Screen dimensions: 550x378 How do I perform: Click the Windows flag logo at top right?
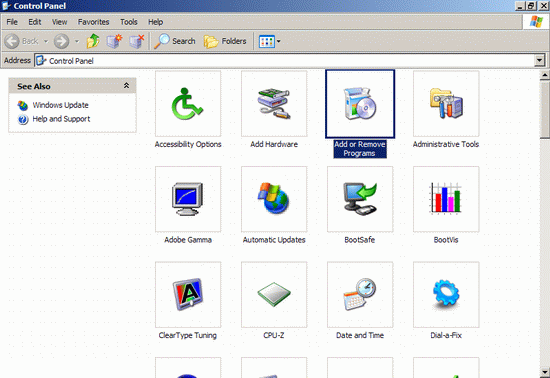pos(536,21)
